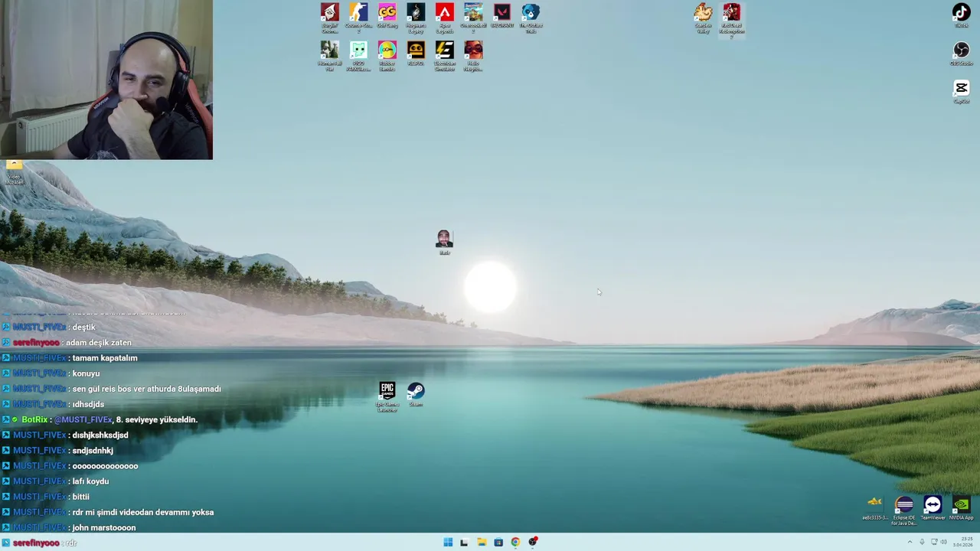The height and width of the screenshot is (551, 980).
Task: Open the Hello Neighbor desktop icon
Action: [x=473, y=57]
